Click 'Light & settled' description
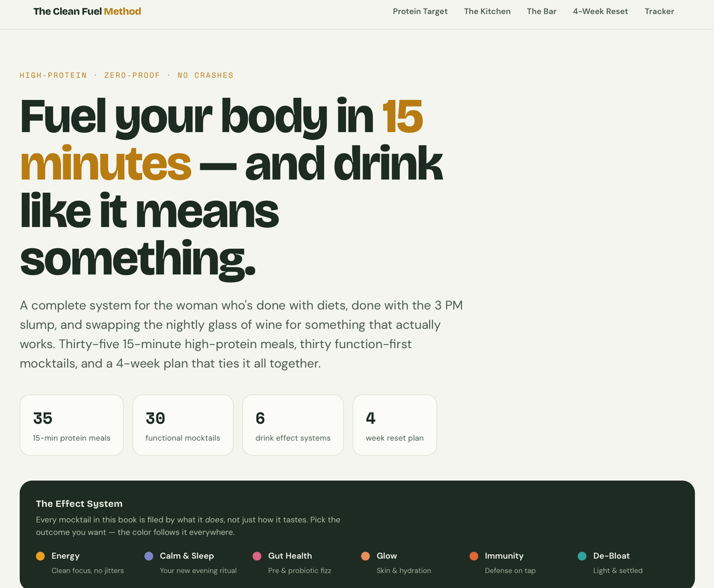 point(618,570)
